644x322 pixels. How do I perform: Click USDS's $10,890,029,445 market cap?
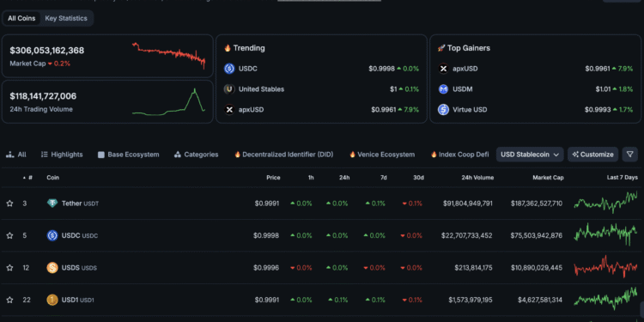coord(537,268)
